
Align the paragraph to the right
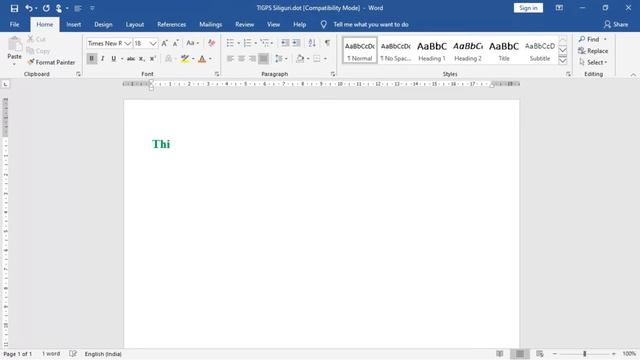[x=252, y=59]
